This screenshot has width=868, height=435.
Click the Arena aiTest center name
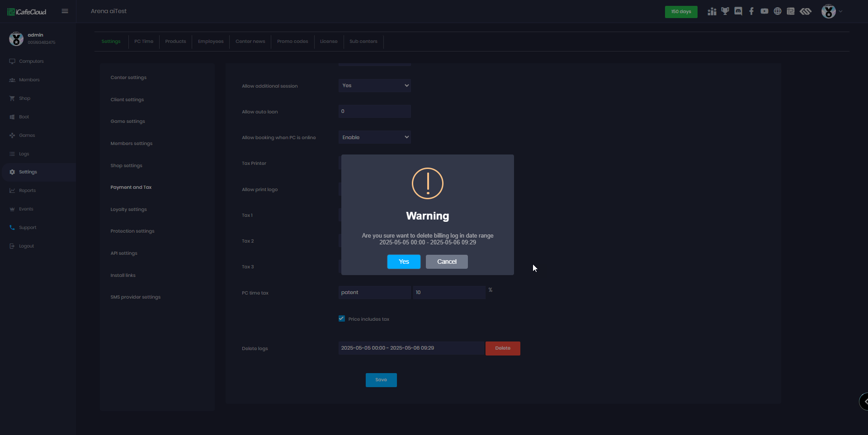(x=109, y=11)
